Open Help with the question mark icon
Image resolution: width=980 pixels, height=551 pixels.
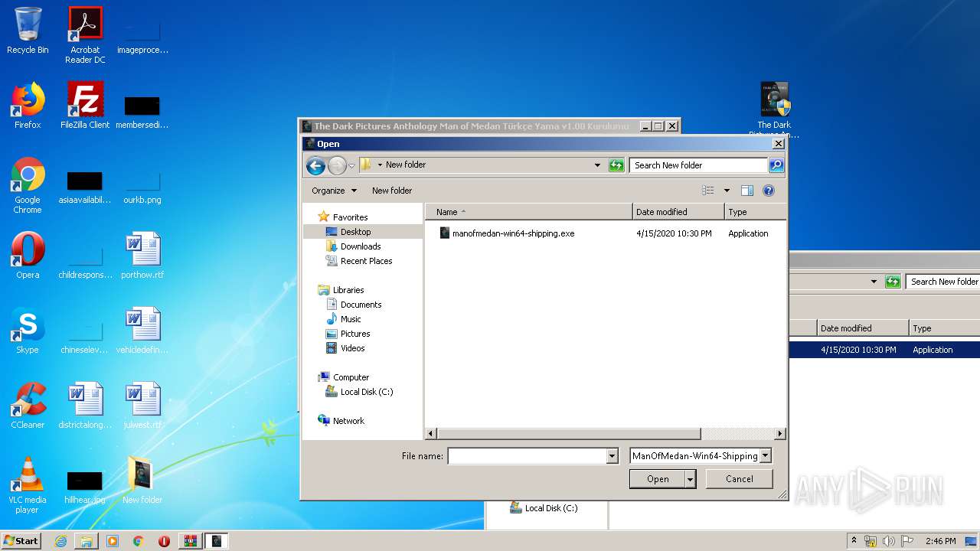tap(769, 191)
